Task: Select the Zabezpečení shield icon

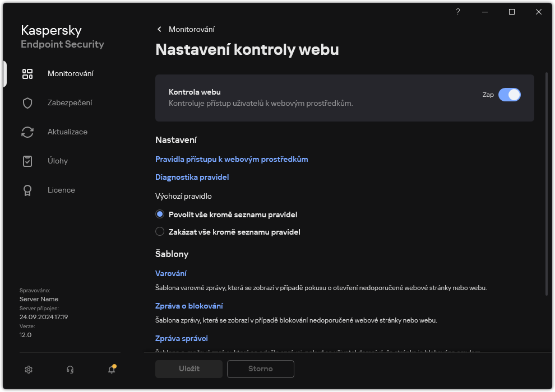Action: pos(27,102)
